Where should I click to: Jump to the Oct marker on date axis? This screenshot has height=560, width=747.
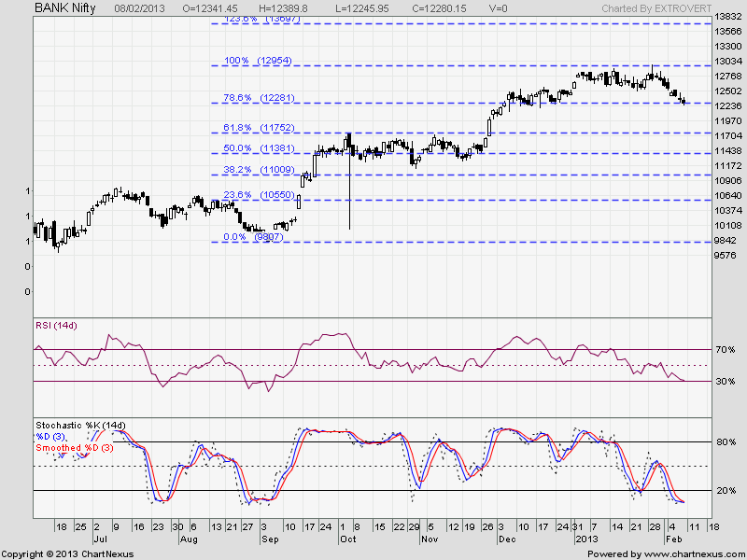(x=347, y=539)
